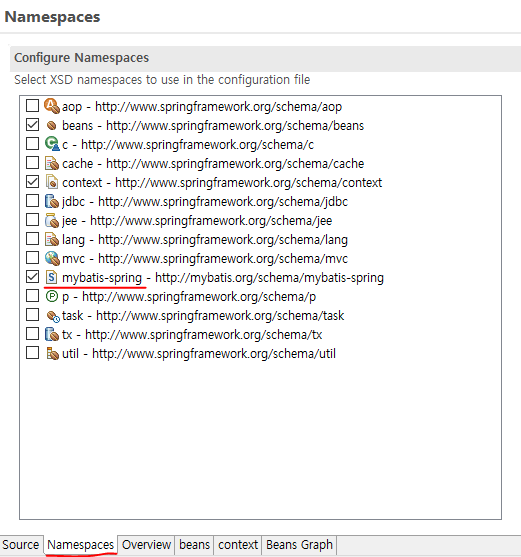Enable the util namespace checkbox
The height and width of the screenshot is (557, 521).
pos(32,353)
